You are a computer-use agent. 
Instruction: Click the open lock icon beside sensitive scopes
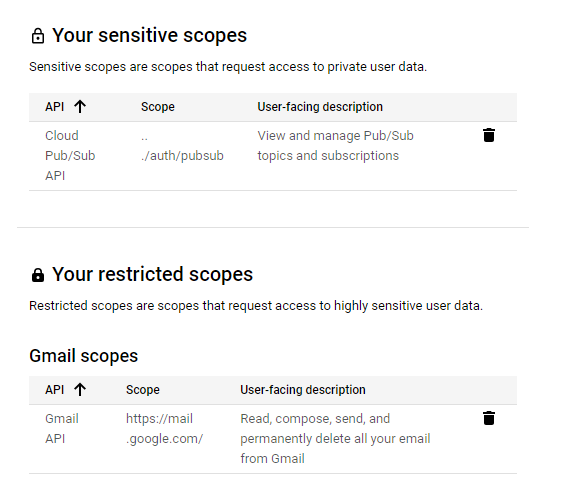[x=38, y=36]
